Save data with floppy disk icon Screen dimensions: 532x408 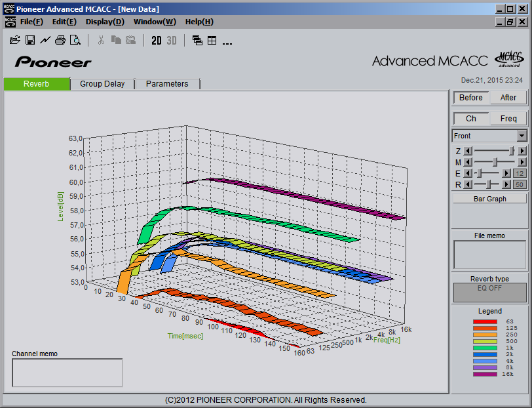click(30, 40)
